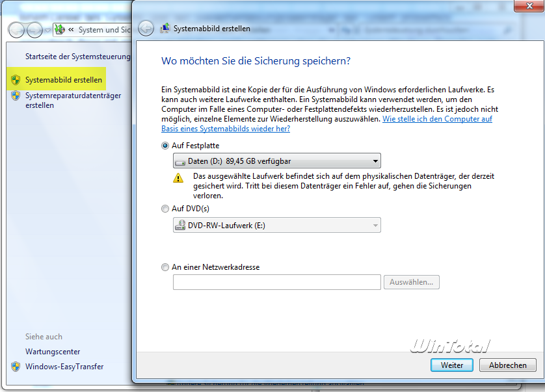Open Wartungscenter link
Screen dimensions: 545x392
53,352
